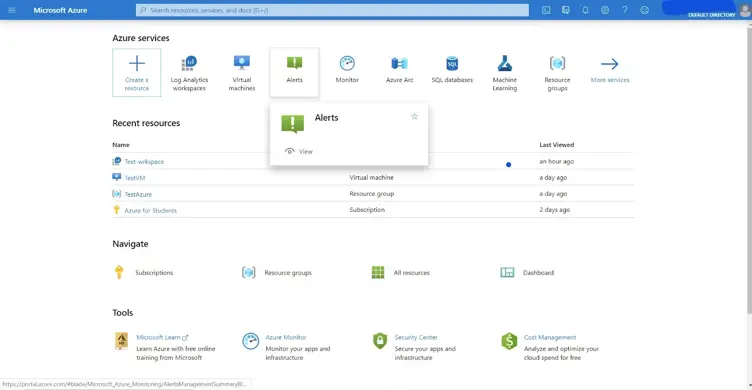
Task: Open Machine Learning flask icon
Action: point(505,63)
